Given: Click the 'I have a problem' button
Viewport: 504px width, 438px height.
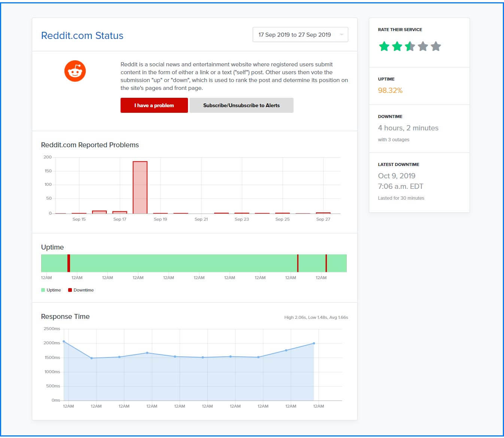Looking at the screenshot, I should pos(154,105).
